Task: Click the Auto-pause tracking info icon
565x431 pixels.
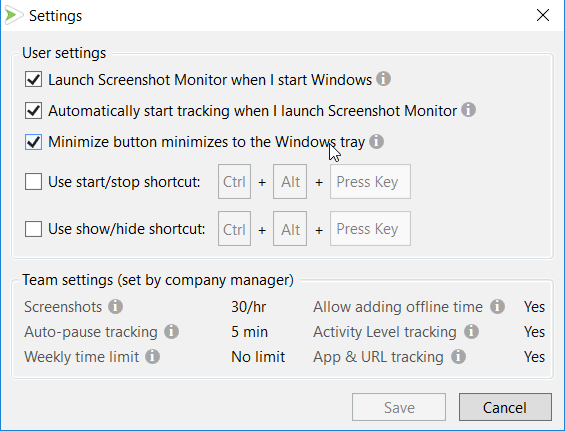Action: coord(172,332)
